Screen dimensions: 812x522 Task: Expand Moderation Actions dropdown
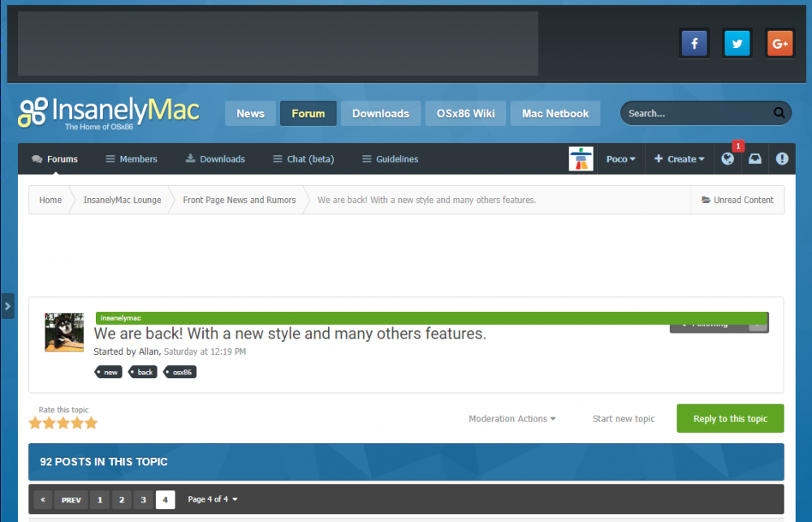[512, 418]
